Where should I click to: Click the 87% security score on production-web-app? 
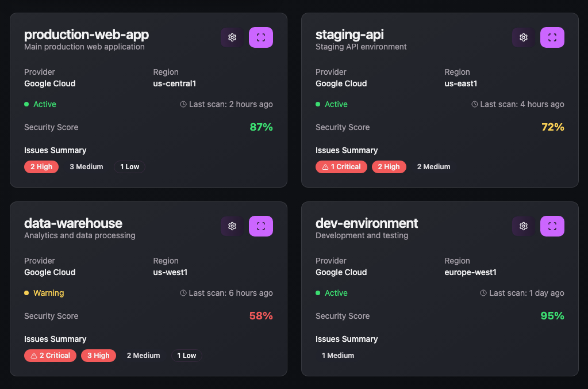261,127
